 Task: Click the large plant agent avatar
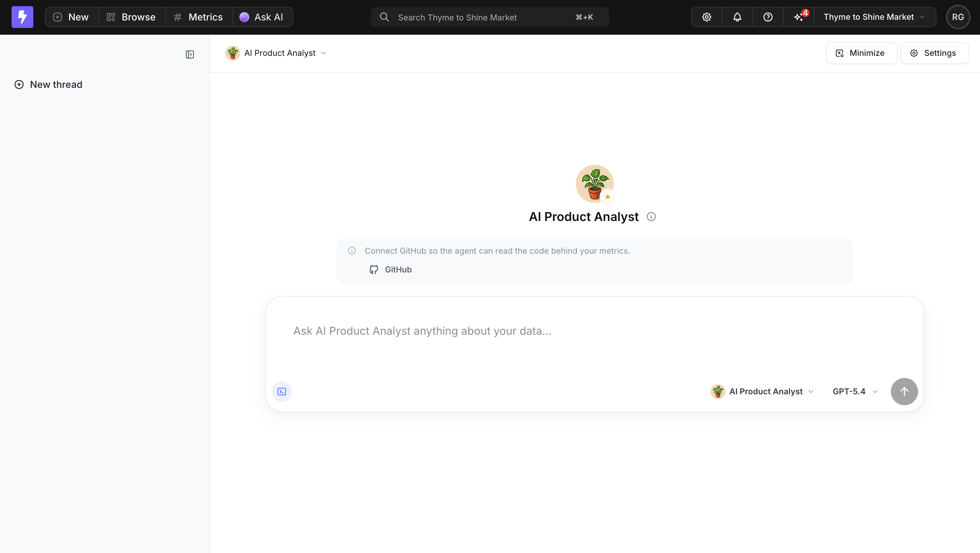pos(594,184)
